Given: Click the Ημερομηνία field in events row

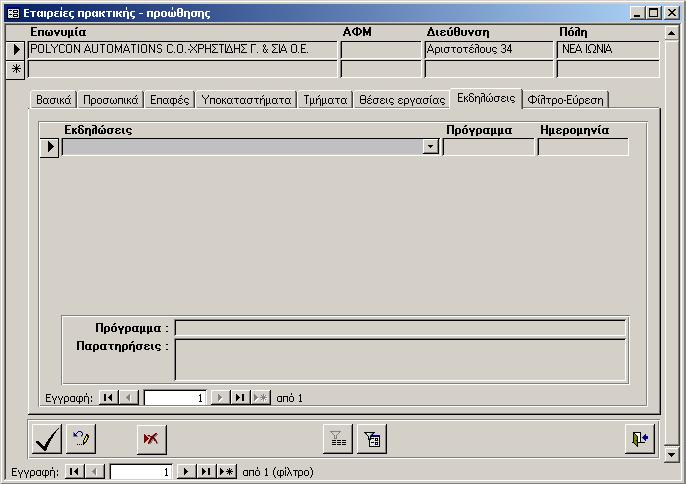Looking at the screenshot, I should point(583,147).
